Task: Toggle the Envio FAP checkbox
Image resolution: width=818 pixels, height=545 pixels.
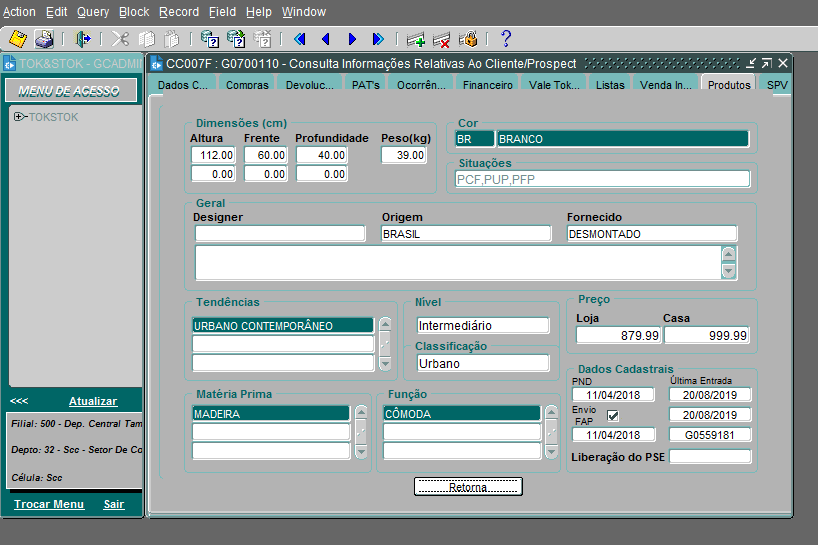Action: click(x=613, y=416)
